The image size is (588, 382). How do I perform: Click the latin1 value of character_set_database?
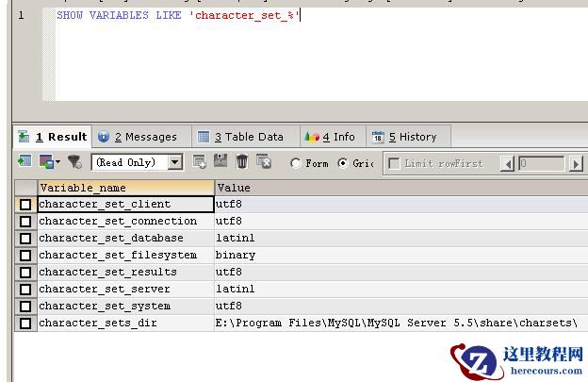236,238
